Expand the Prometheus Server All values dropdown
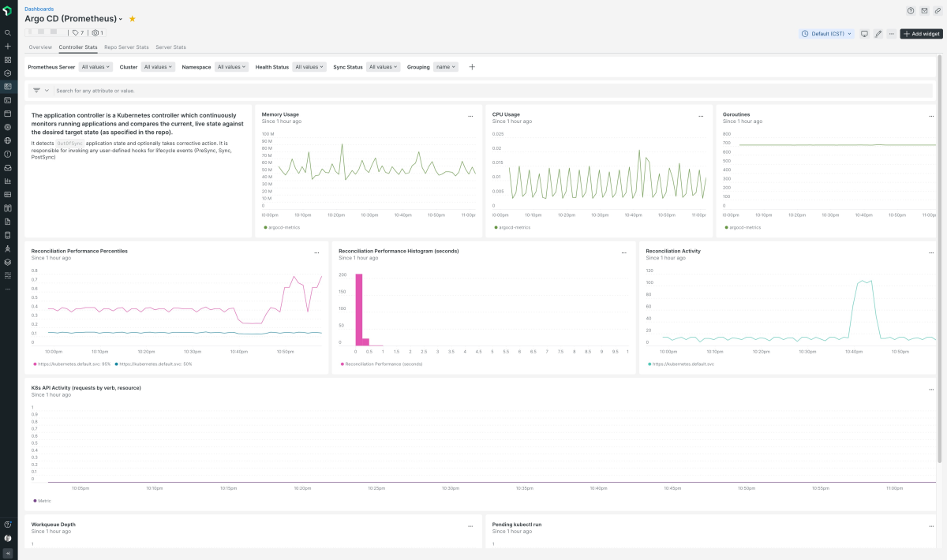Screen dimensions: 947x560 pos(95,67)
